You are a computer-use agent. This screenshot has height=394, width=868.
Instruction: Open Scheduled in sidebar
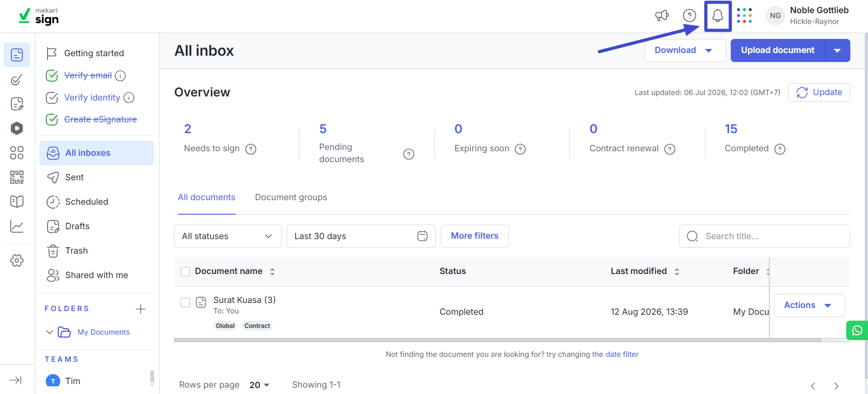pyautogui.click(x=96, y=202)
